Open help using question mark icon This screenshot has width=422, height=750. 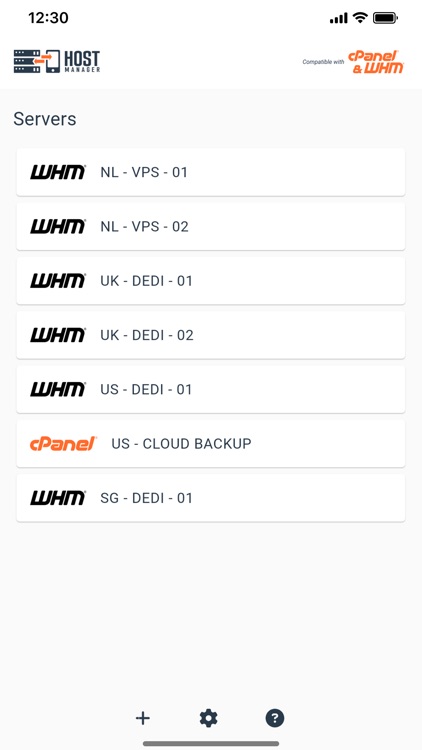[275, 718]
